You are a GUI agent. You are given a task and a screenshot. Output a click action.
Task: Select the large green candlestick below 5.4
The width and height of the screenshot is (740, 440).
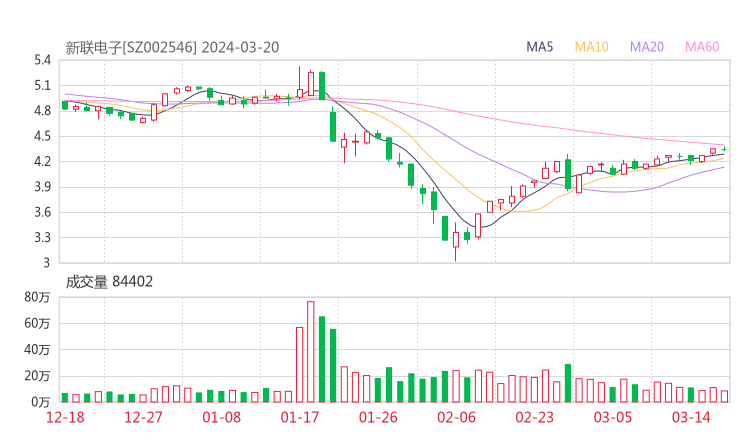coord(322,85)
